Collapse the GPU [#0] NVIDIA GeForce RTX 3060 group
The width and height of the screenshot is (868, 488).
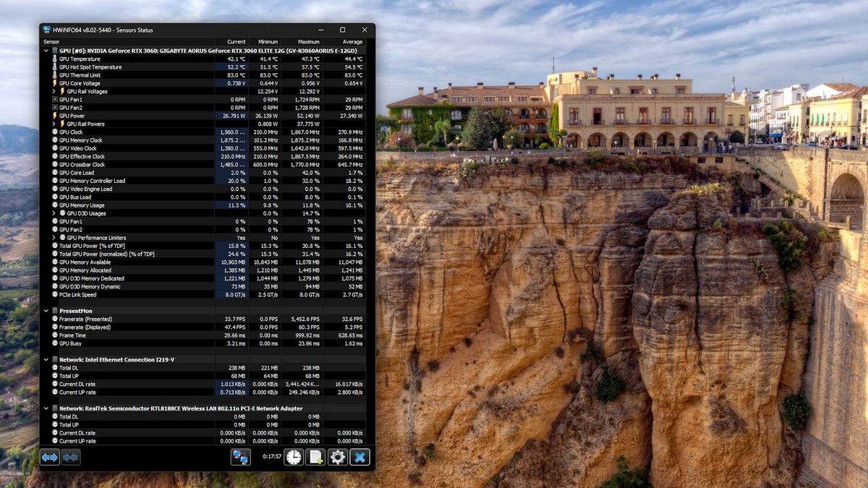click(46, 51)
